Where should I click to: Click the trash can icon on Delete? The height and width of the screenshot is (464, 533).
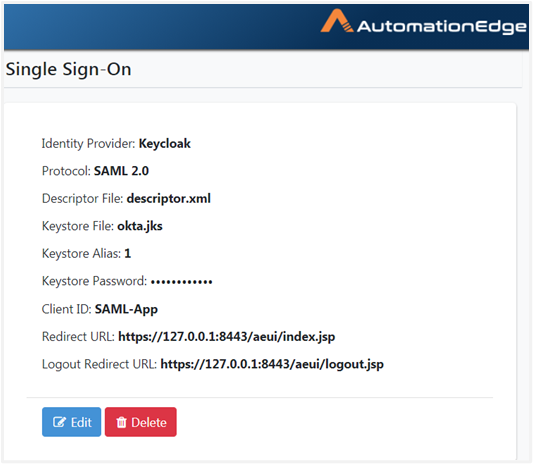click(x=121, y=423)
